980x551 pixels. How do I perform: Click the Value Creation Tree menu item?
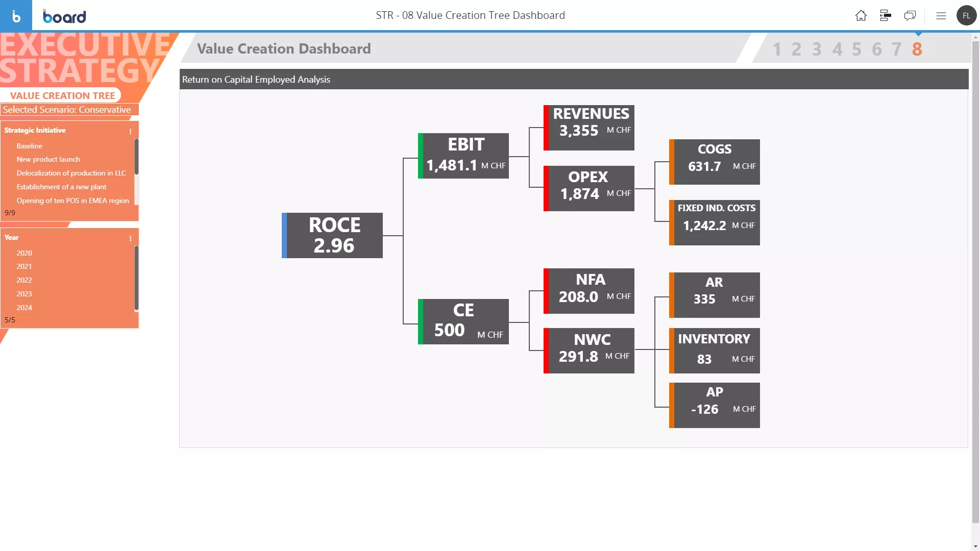(x=63, y=95)
